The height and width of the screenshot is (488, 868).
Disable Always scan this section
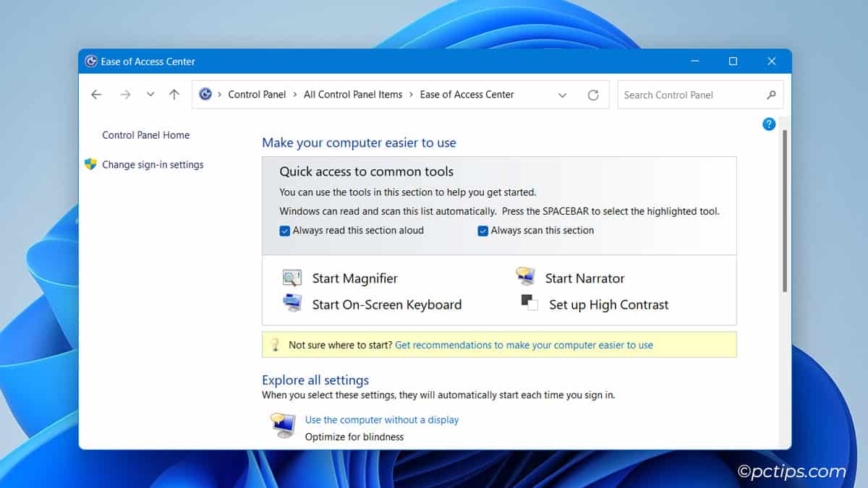click(x=482, y=230)
